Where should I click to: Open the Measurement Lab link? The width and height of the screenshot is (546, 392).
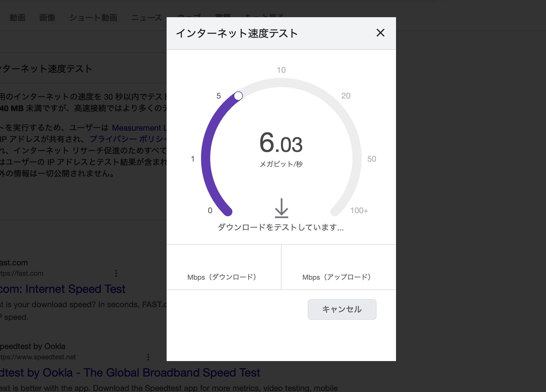pos(139,128)
